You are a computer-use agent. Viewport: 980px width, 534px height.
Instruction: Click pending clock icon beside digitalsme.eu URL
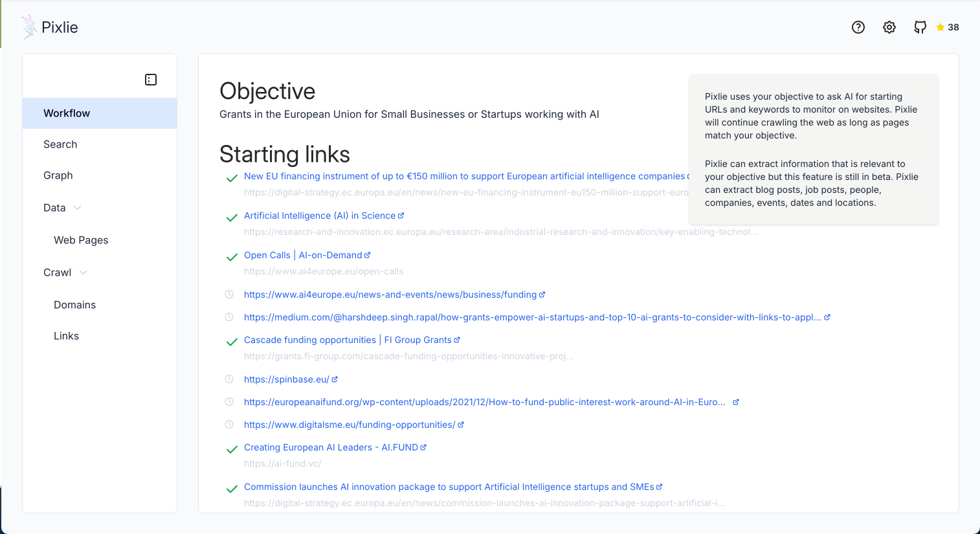click(229, 425)
